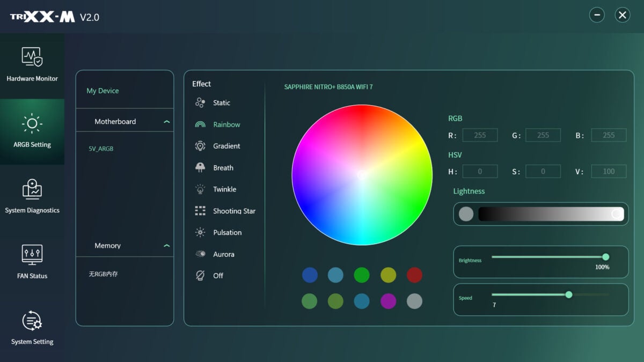This screenshot has width=644, height=362.
Task: Select the 5V_ARGB device entry
Action: pyautogui.click(x=101, y=149)
